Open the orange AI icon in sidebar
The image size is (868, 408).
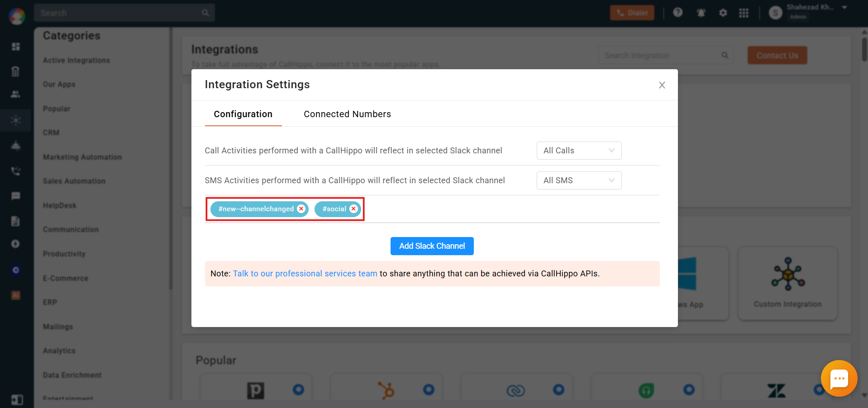[16, 295]
